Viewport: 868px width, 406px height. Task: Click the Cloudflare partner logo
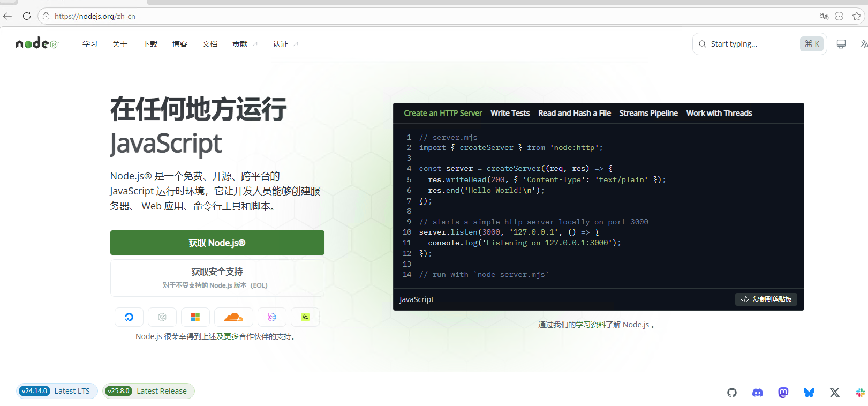[x=233, y=317]
